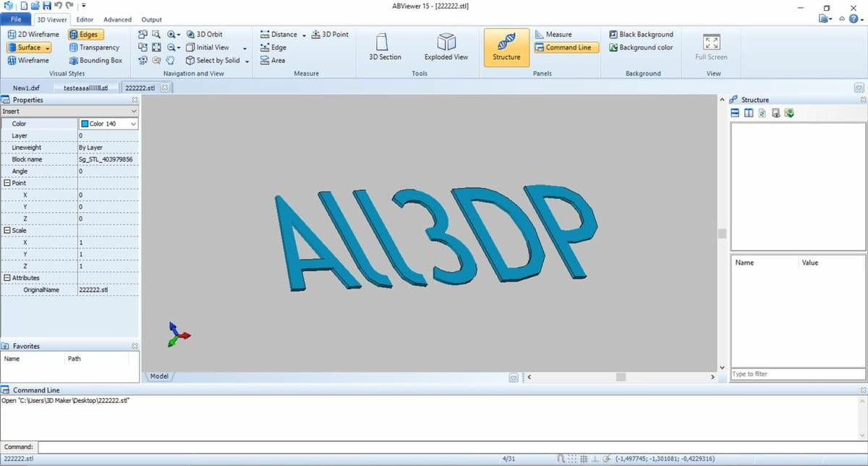Open the quick access toolbar customize dropdown
Screen dimensions: 868x466
[x=84, y=6]
